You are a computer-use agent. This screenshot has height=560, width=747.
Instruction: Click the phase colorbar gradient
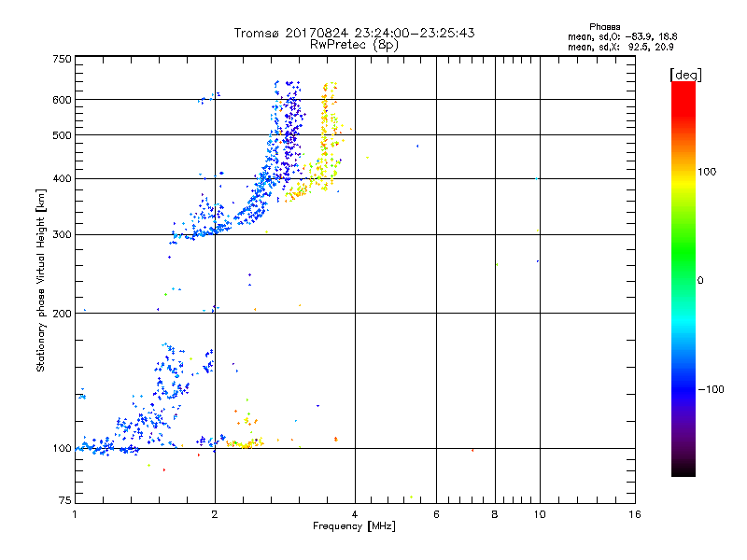pyautogui.click(x=684, y=278)
